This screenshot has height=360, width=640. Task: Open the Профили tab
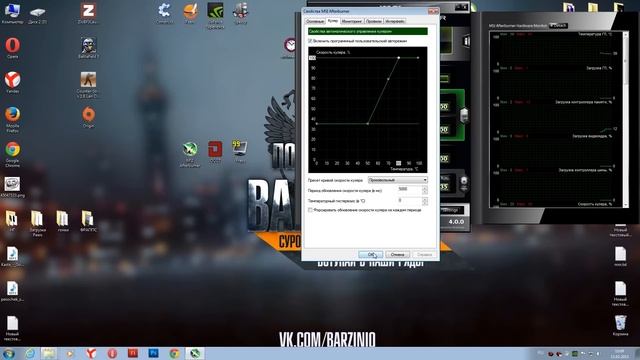tap(373, 21)
